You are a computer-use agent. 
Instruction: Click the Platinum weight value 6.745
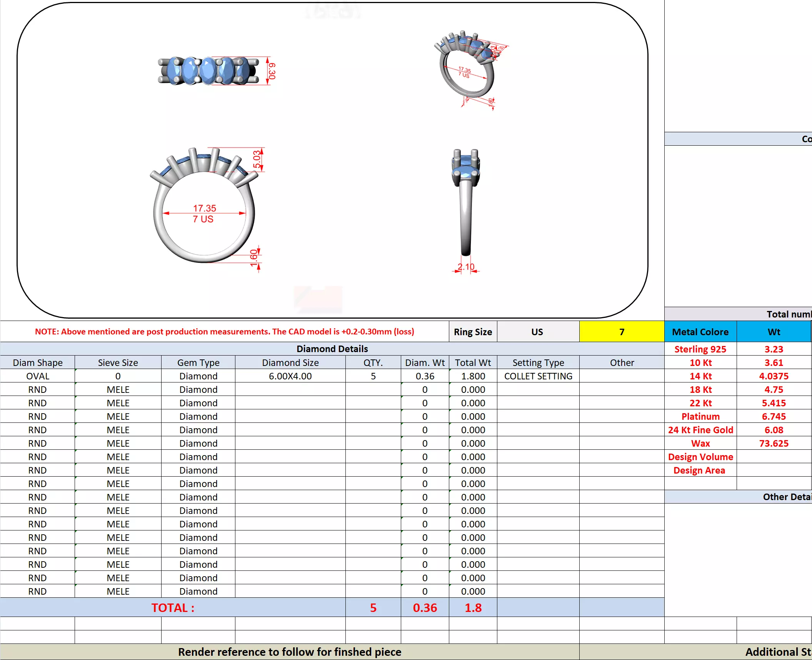[774, 416]
